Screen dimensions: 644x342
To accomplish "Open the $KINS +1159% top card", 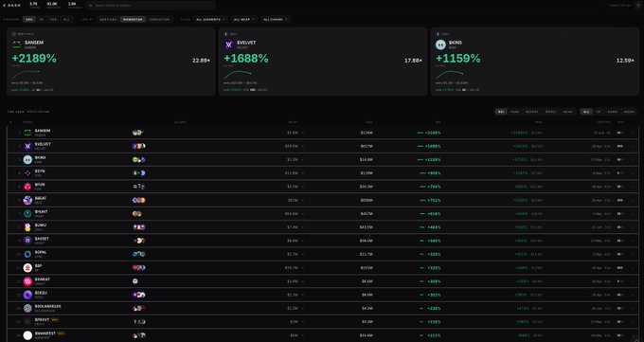I will coord(535,62).
